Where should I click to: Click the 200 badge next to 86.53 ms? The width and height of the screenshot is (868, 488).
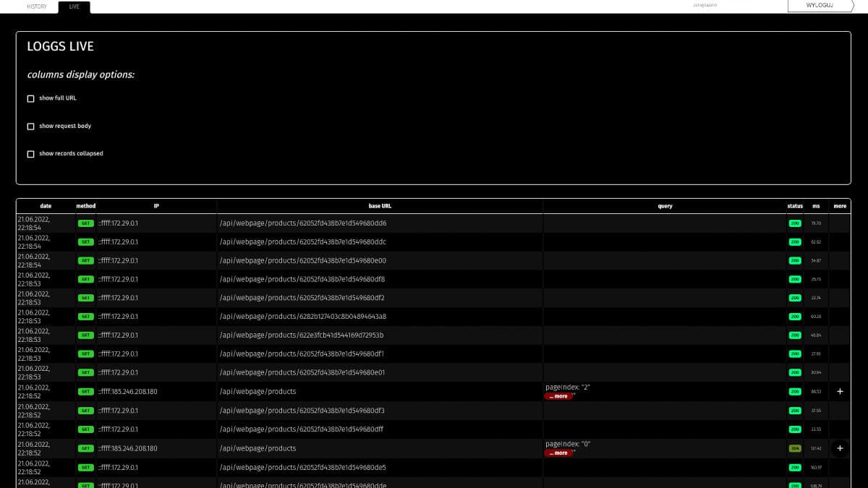point(795,391)
